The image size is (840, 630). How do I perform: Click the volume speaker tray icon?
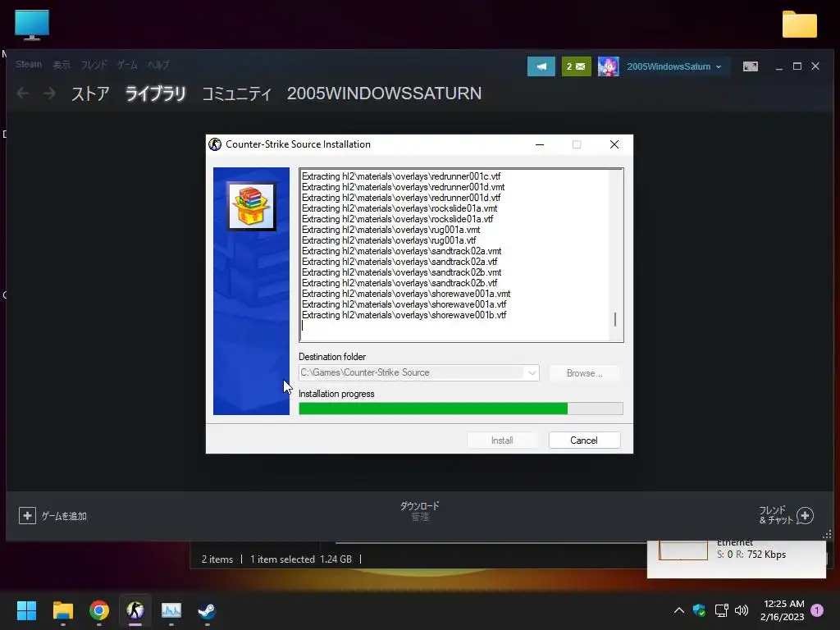[742, 610]
